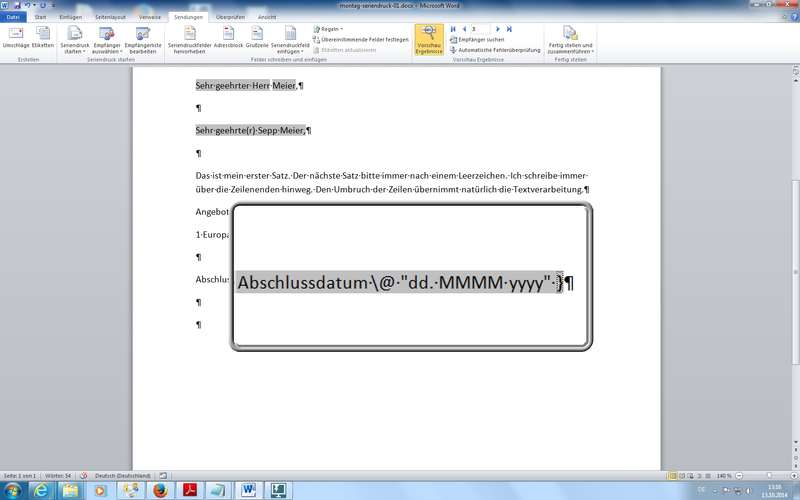This screenshot has height=500, width=800.
Task: Click the Wörter 54 word count
Action: tap(58, 476)
